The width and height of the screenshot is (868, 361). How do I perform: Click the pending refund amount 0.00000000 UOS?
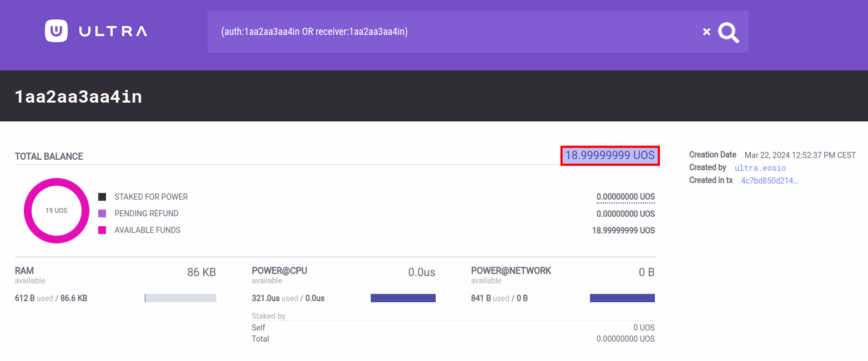(x=625, y=213)
